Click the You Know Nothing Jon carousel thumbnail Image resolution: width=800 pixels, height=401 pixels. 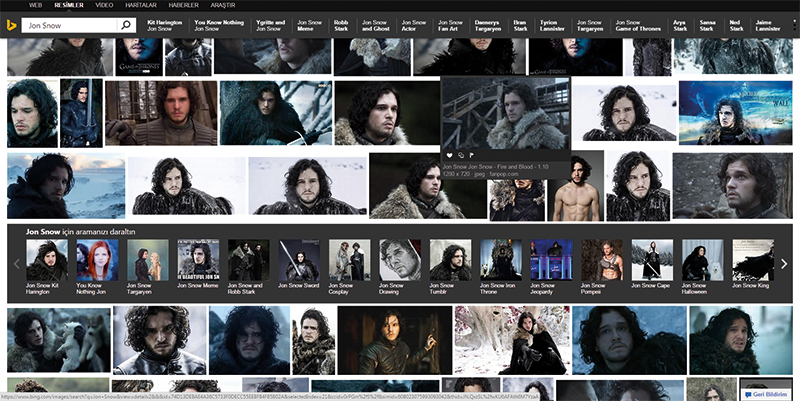click(97, 260)
